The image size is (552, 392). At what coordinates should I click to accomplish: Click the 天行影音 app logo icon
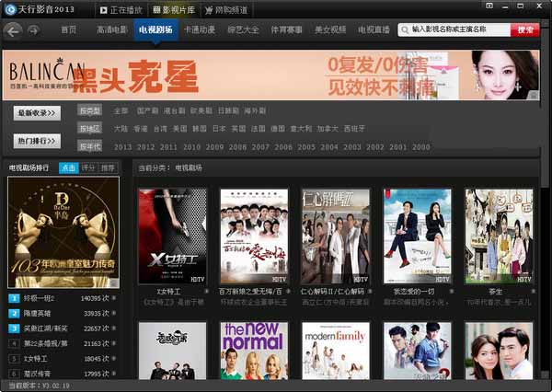click(x=10, y=9)
